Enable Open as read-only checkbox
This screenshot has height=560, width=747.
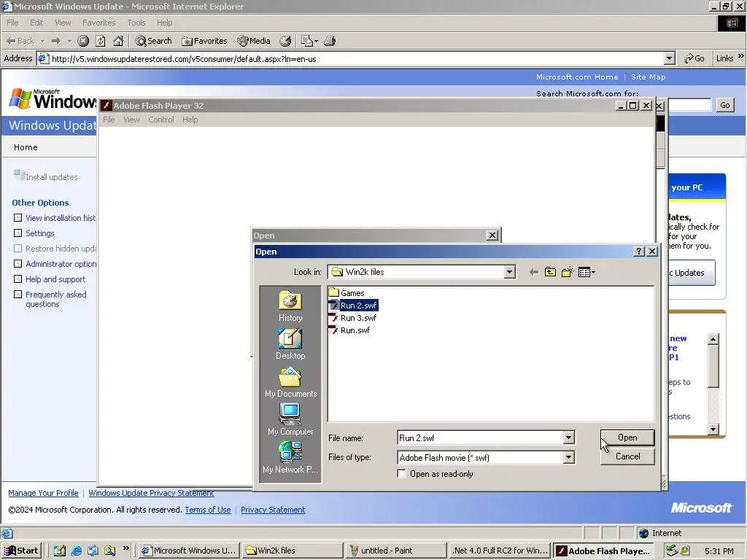click(402, 474)
